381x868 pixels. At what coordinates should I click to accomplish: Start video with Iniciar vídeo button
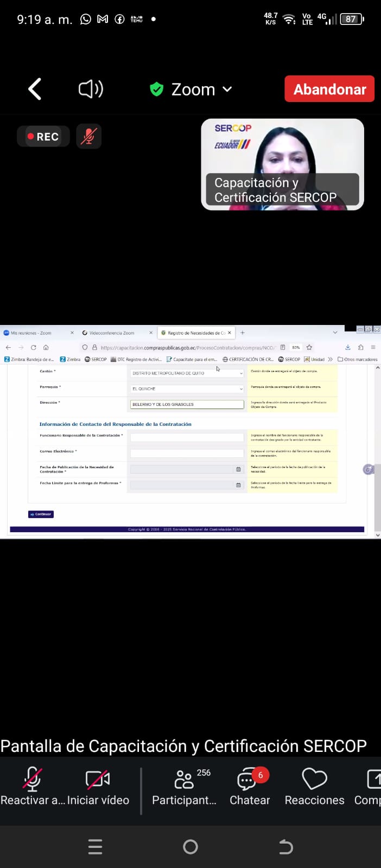click(98, 786)
